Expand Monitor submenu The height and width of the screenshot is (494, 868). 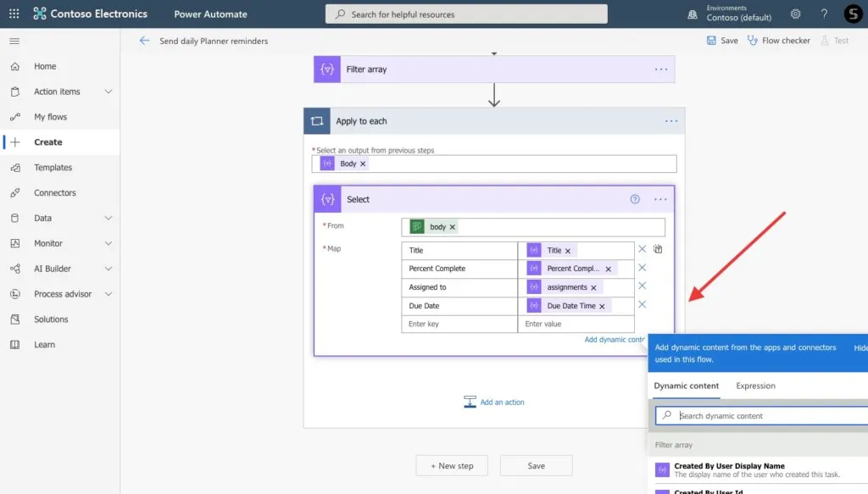coord(108,243)
